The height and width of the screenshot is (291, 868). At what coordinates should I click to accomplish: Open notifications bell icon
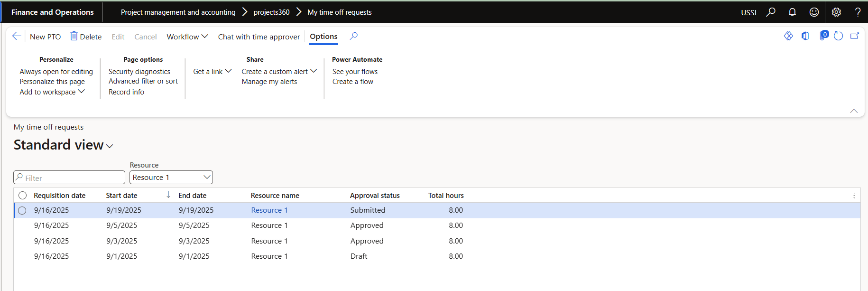792,12
